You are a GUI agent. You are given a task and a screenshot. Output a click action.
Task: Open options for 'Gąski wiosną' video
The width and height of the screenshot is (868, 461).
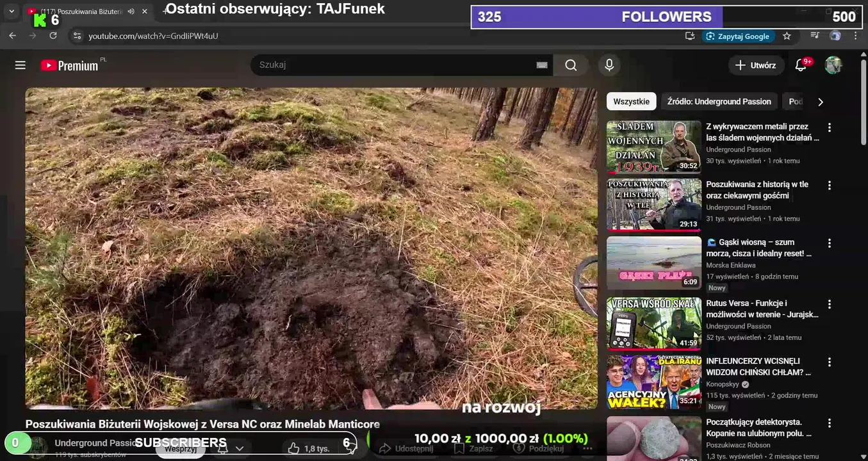pyautogui.click(x=830, y=243)
